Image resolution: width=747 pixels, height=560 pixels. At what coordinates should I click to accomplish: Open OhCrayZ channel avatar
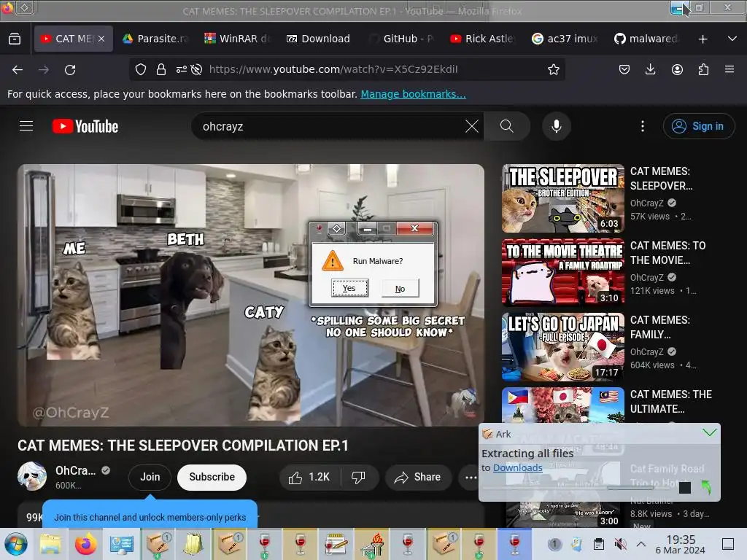32,476
